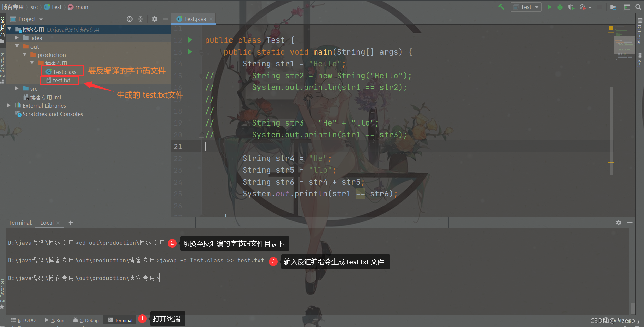Image resolution: width=644 pixels, height=327 pixels.
Task: Open Terminal panel settings gear
Action: 619,223
